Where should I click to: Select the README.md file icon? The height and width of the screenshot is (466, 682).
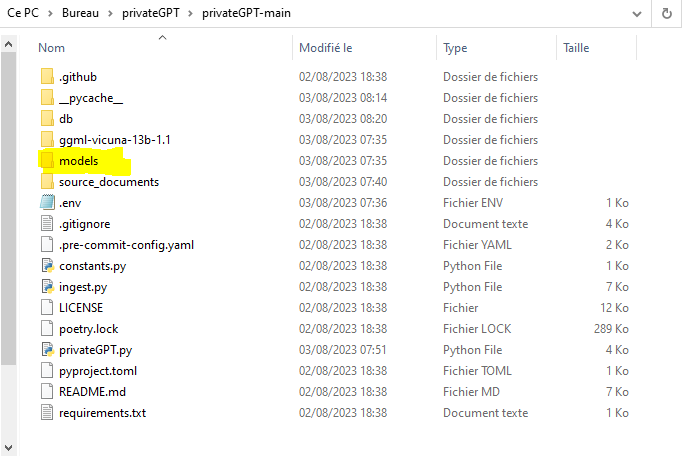pos(47,392)
